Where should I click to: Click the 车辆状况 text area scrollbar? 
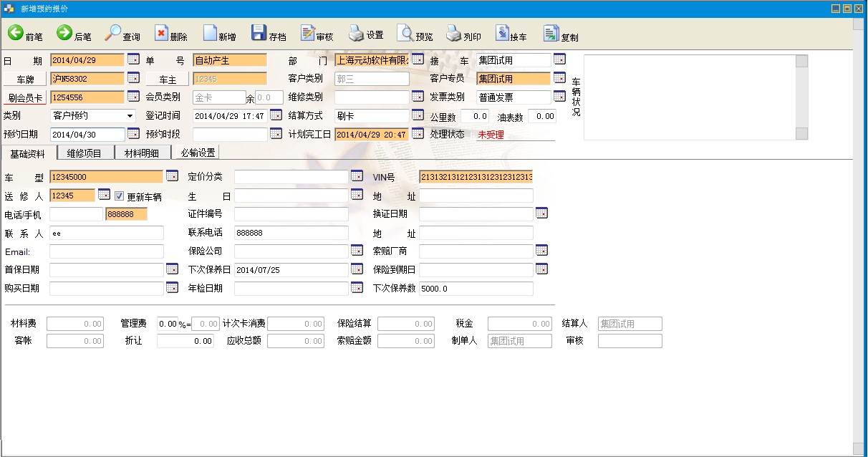(x=801, y=97)
